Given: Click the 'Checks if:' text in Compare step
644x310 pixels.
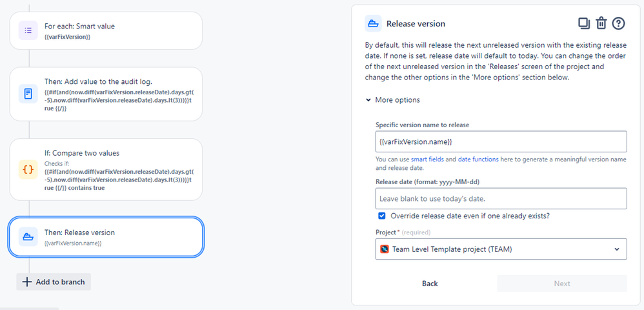Looking at the screenshot, I should (56, 163).
